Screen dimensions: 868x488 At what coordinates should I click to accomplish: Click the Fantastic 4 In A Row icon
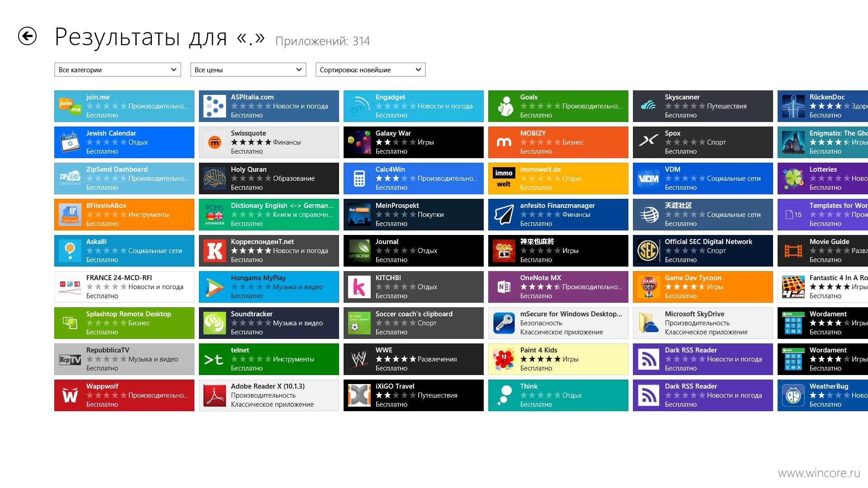793,287
